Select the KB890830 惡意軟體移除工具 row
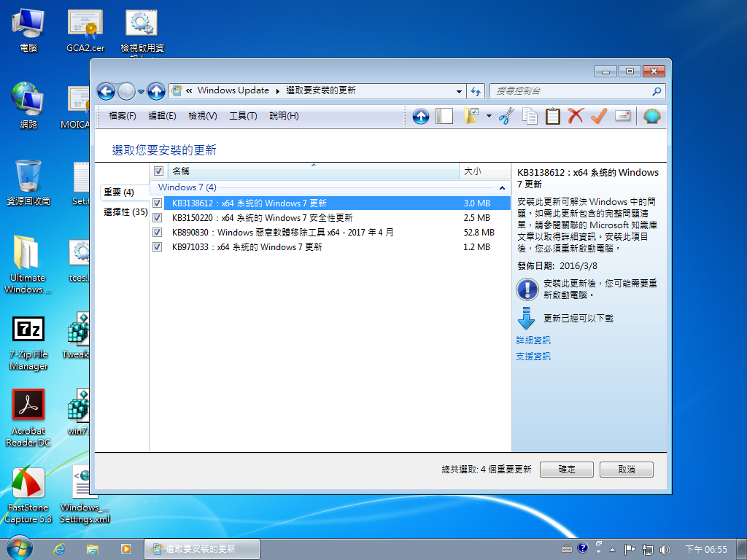 [330, 233]
